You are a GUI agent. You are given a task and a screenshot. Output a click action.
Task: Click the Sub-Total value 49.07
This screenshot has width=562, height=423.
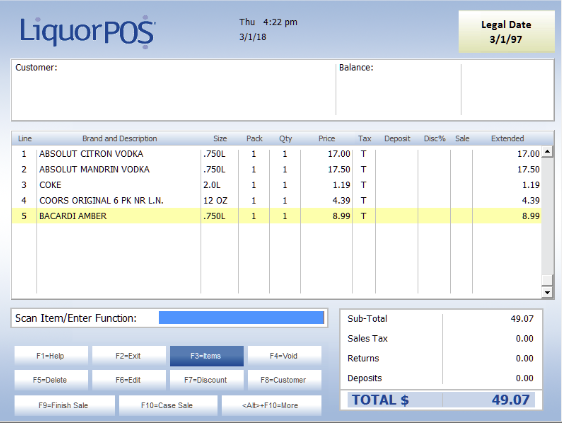522,318
